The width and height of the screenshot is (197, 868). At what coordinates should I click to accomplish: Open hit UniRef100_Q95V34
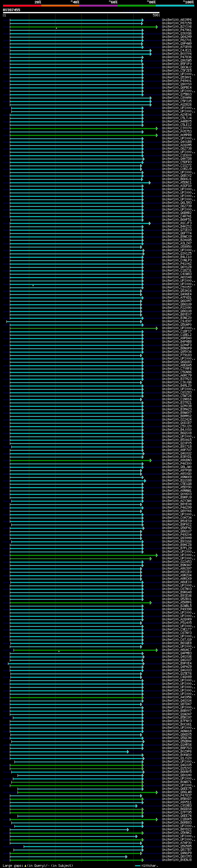pyautogui.click(x=177, y=352)
